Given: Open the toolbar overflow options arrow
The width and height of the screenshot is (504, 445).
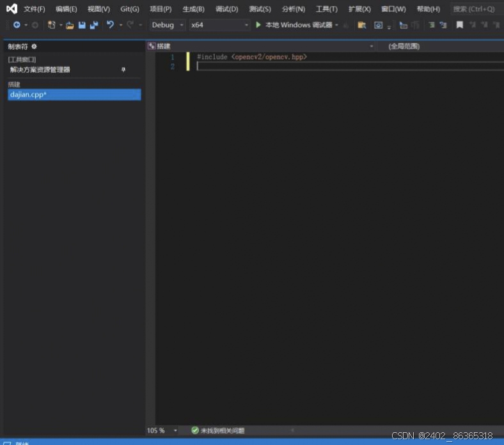Looking at the screenshot, I should [x=389, y=27].
